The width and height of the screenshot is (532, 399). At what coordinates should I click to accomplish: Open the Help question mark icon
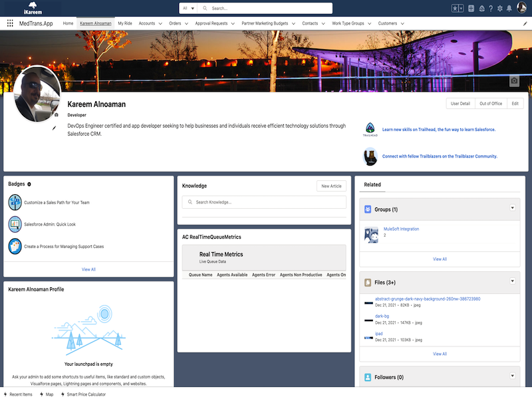coord(491,9)
